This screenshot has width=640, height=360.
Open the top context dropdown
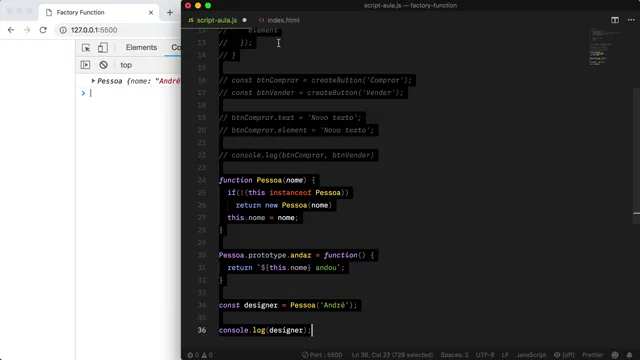tap(126, 65)
